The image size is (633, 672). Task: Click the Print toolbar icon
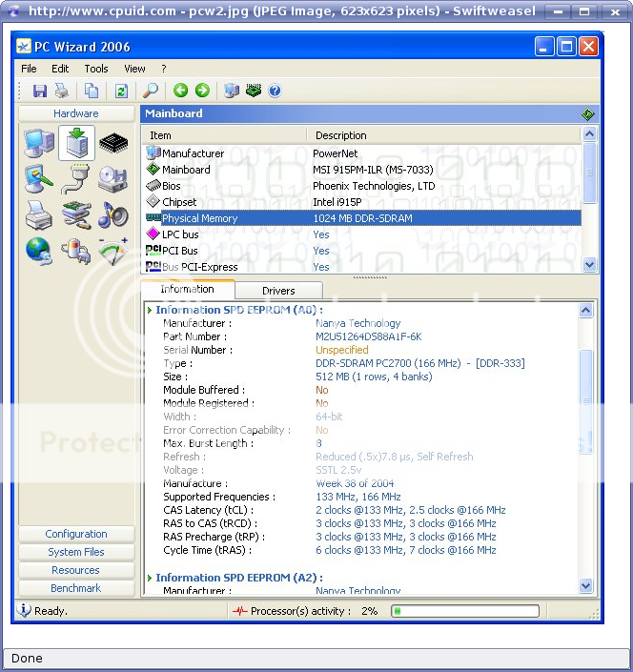coord(63,91)
